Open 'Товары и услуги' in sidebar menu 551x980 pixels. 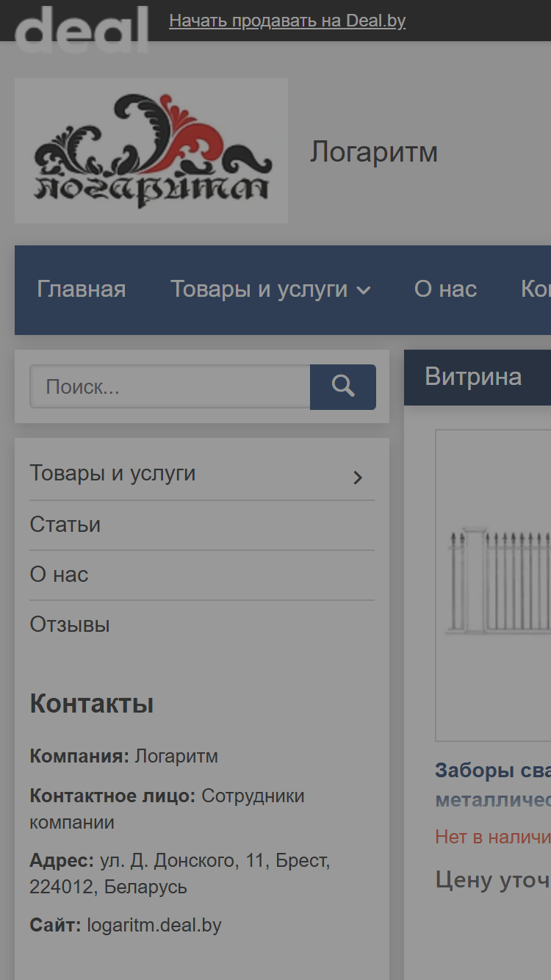coord(113,473)
